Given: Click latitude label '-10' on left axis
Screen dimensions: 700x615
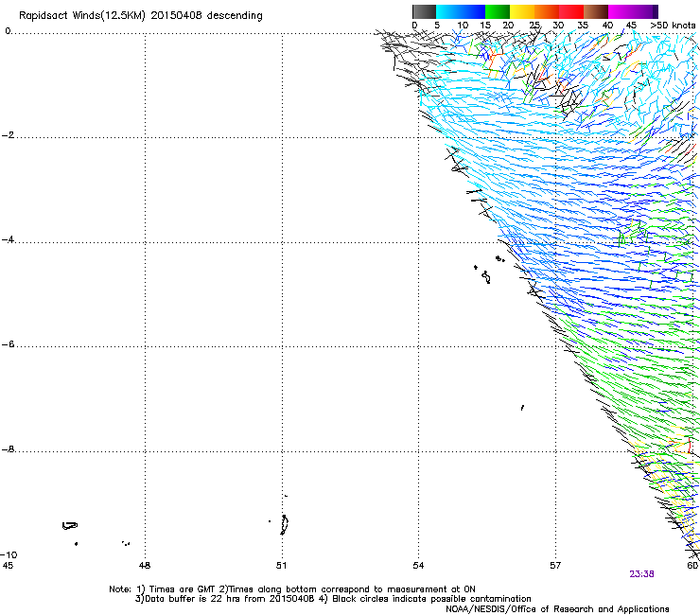Looking at the screenshot, I should (x=9, y=554).
